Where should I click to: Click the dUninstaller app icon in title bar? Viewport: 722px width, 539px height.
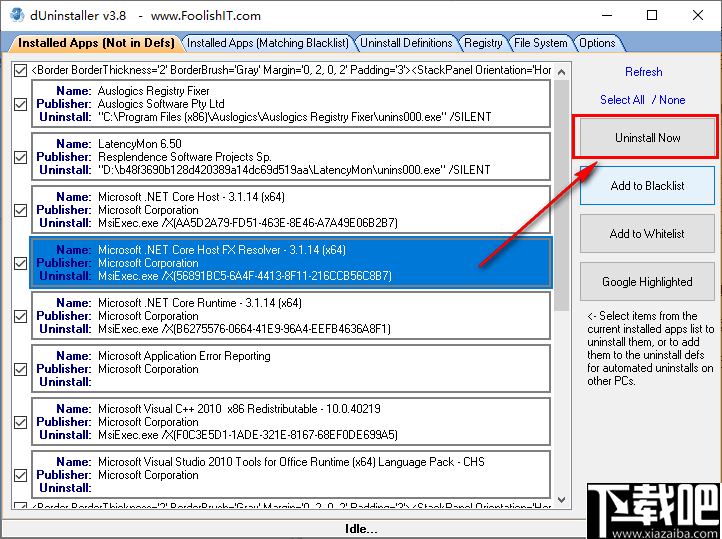pos(17,15)
